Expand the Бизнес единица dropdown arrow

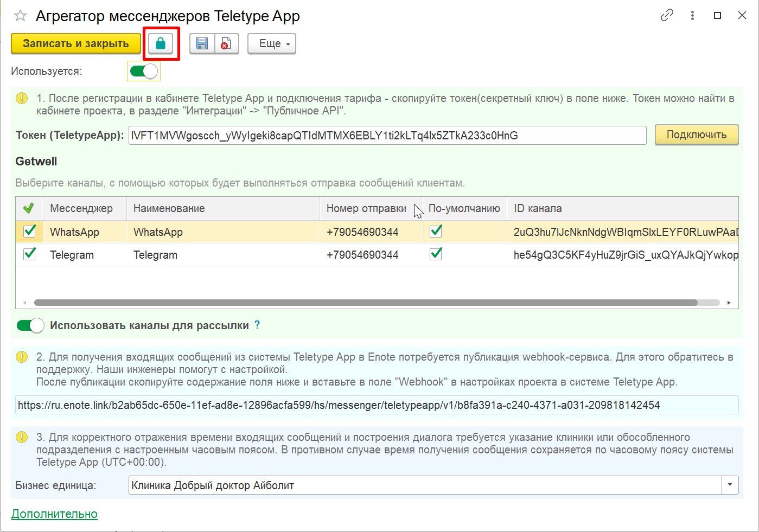click(x=730, y=485)
